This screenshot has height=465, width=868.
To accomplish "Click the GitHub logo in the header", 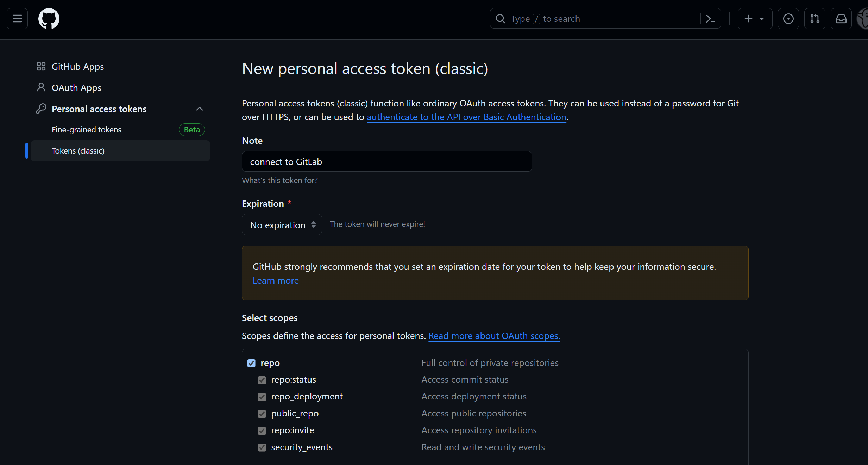I will pyautogui.click(x=49, y=18).
